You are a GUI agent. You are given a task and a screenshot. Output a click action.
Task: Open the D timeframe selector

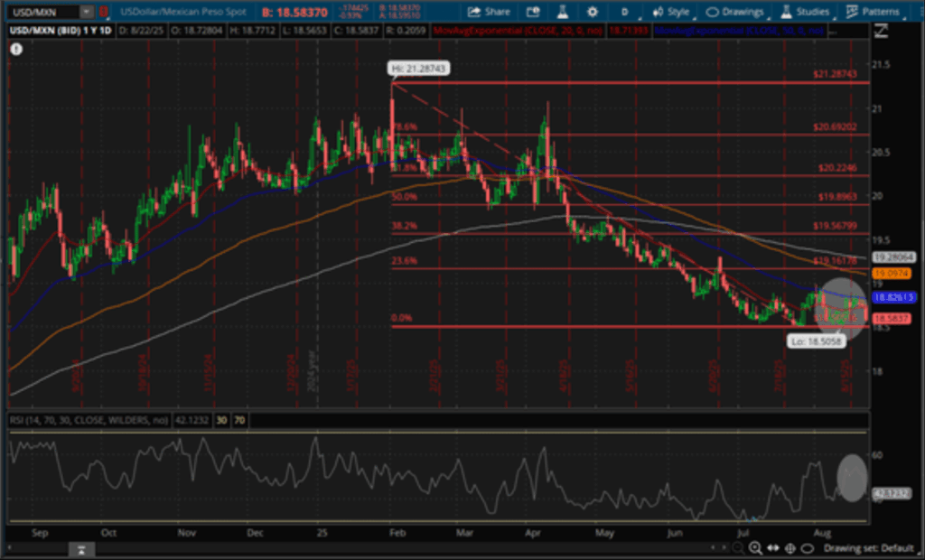625,13
